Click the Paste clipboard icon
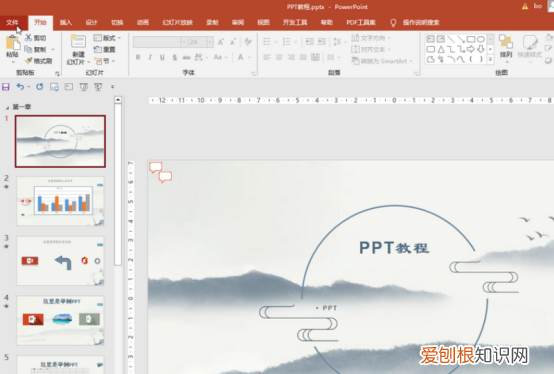The height and width of the screenshot is (374, 554). [x=13, y=43]
